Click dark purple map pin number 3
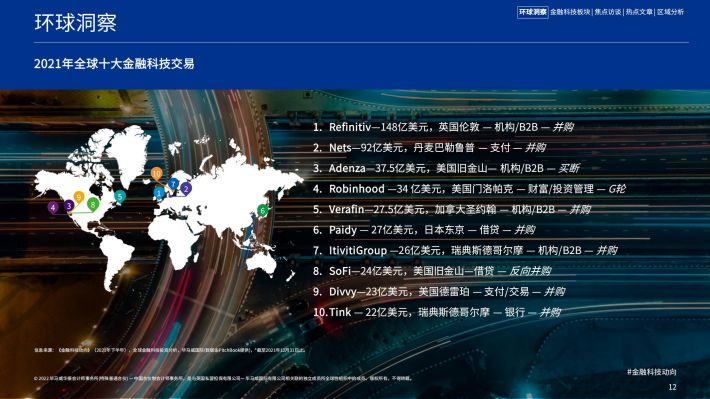710x399 pixels. click(69, 206)
